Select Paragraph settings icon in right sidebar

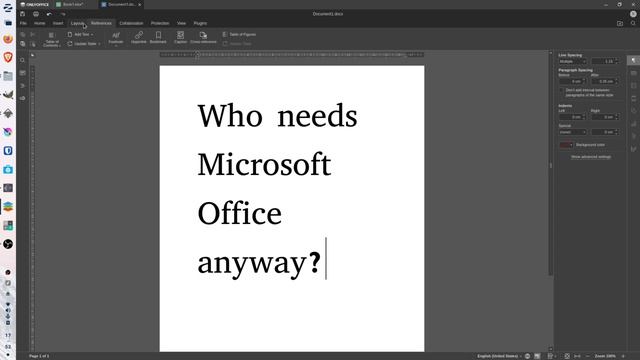tap(633, 60)
